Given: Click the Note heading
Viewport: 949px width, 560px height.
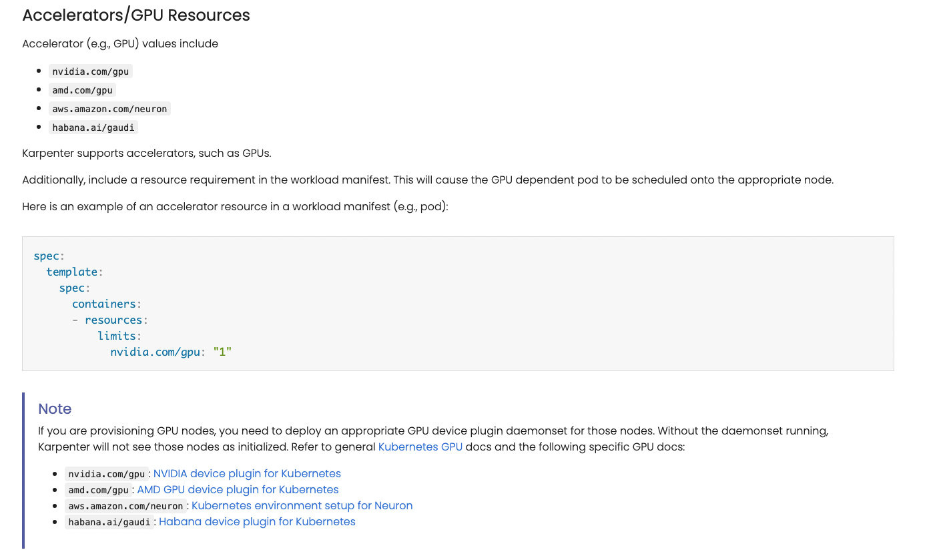Looking at the screenshot, I should (x=55, y=408).
